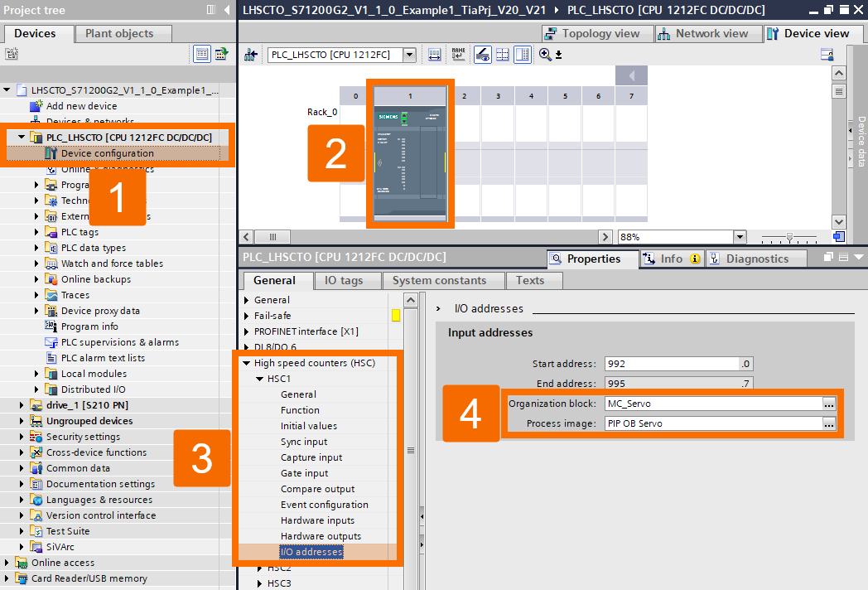Screen dimensions: 868x590
Task: Browse for Process image with ellipsis button
Action: 829,423
